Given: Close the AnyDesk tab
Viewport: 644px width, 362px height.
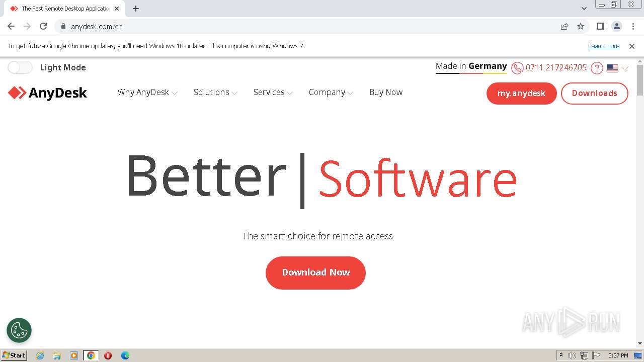Looking at the screenshot, I should coord(117,9).
